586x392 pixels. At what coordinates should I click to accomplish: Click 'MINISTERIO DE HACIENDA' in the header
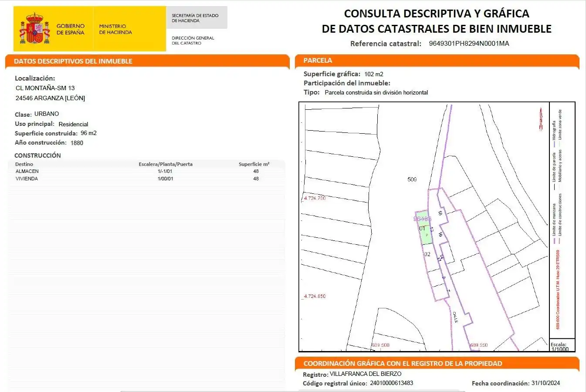115,29
